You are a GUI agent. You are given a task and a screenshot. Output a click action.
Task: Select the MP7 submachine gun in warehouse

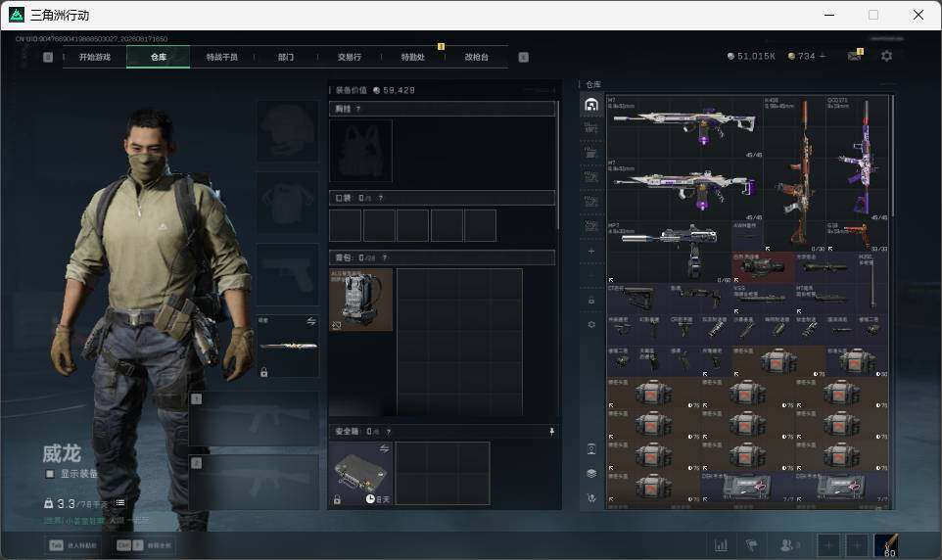point(669,252)
